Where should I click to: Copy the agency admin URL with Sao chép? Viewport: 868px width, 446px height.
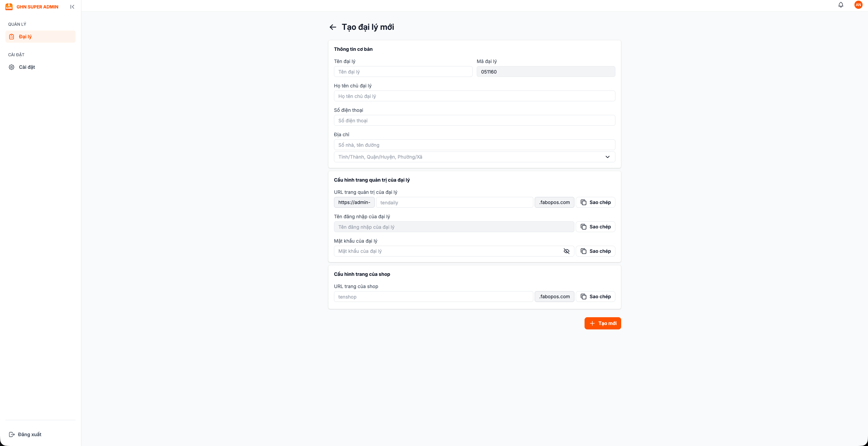tap(595, 202)
